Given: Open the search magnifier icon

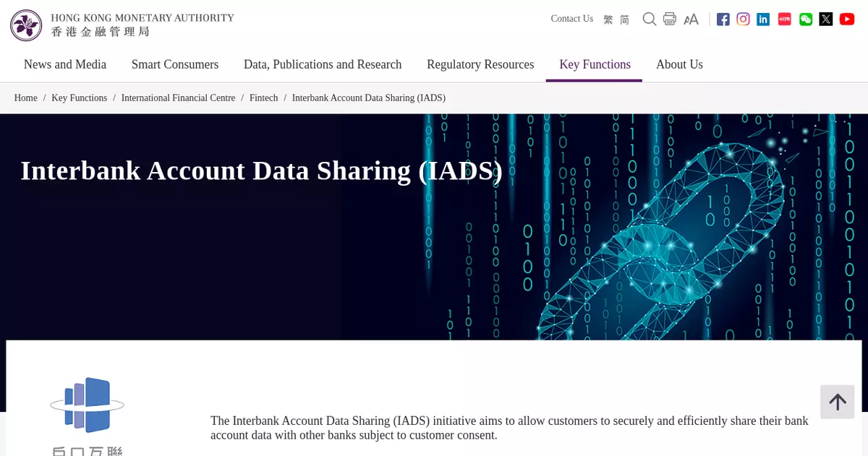Looking at the screenshot, I should pyautogui.click(x=650, y=19).
